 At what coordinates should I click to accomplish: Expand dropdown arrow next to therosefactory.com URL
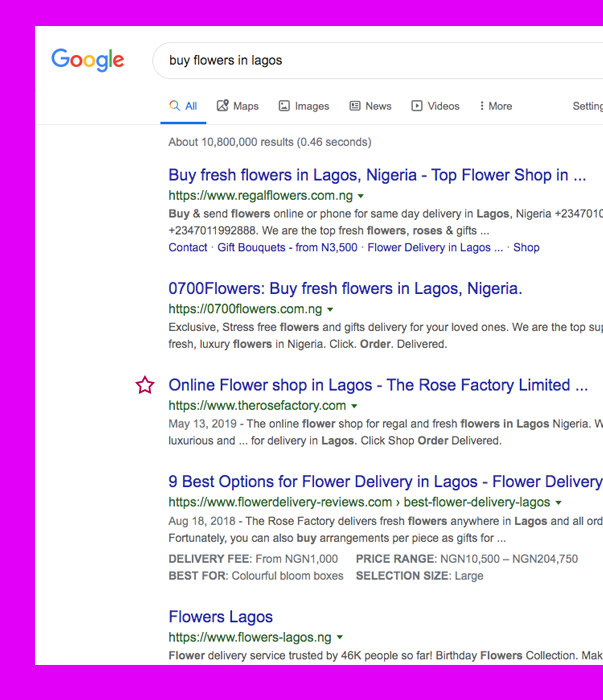[x=354, y=406]
